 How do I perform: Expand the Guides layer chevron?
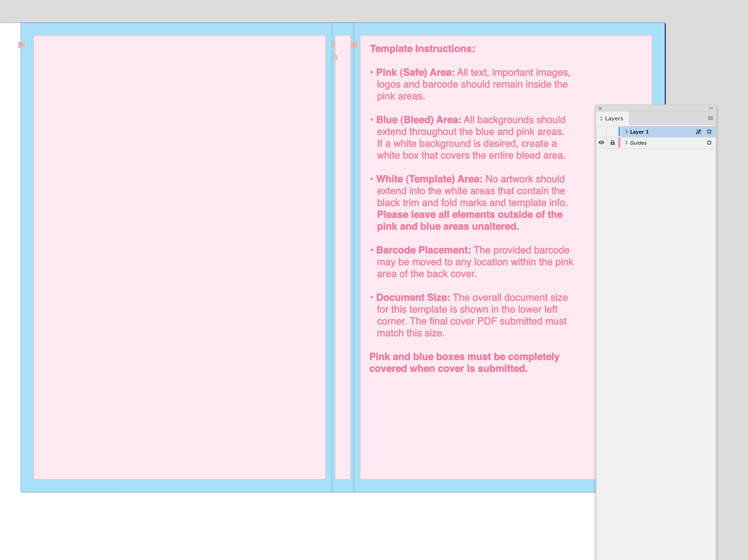click(x=626, y=143)
